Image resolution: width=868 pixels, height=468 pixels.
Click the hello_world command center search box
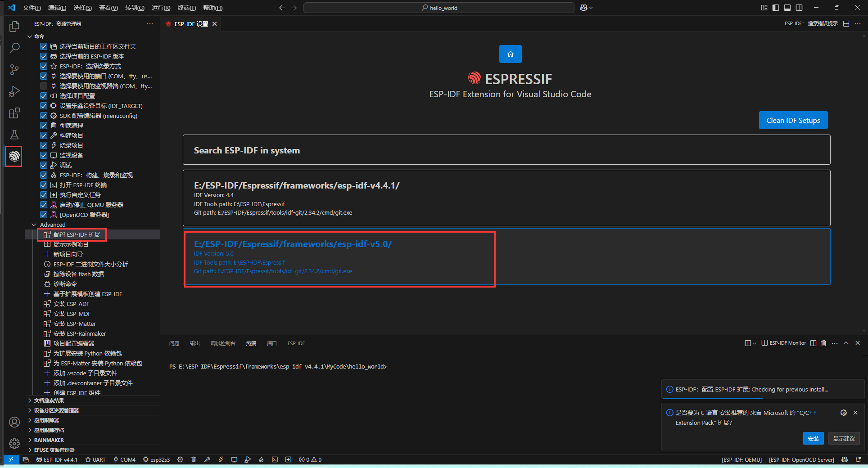pyautogui.click(x=439, y=8)
